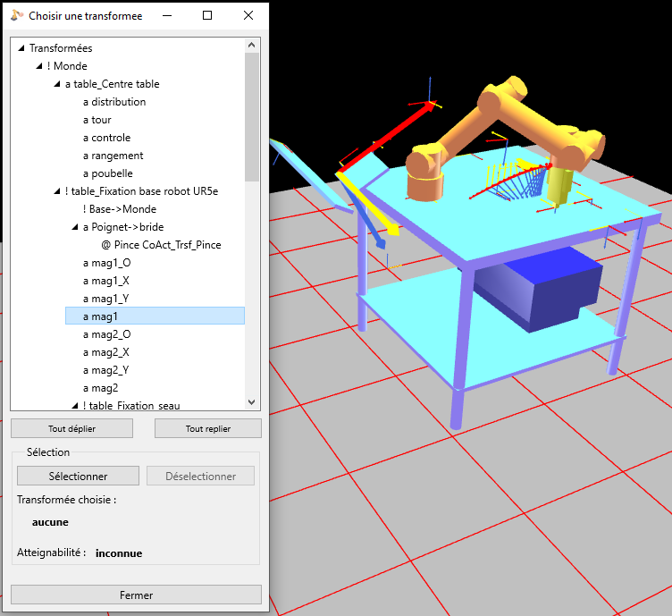
Task: Collapse the Transformées root node
Action: 21,48
